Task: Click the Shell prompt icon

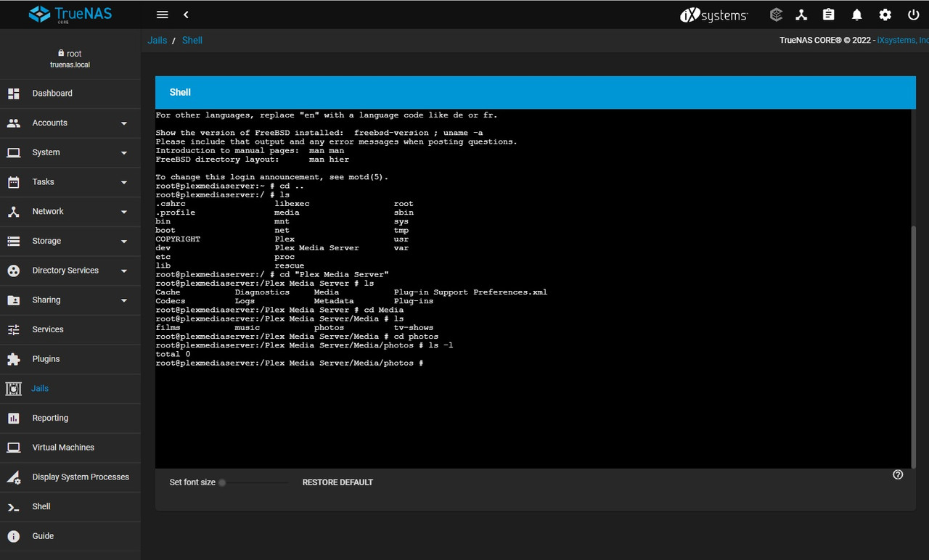Action: (14, 507)
